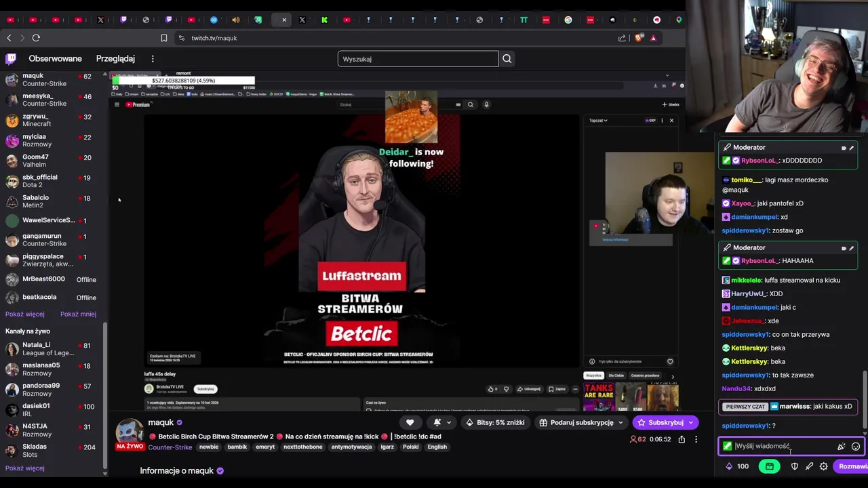The height and width of the screenshot is (488, 868).
Task: Open Natala_Li League of Legends channel
Action: 52,349
